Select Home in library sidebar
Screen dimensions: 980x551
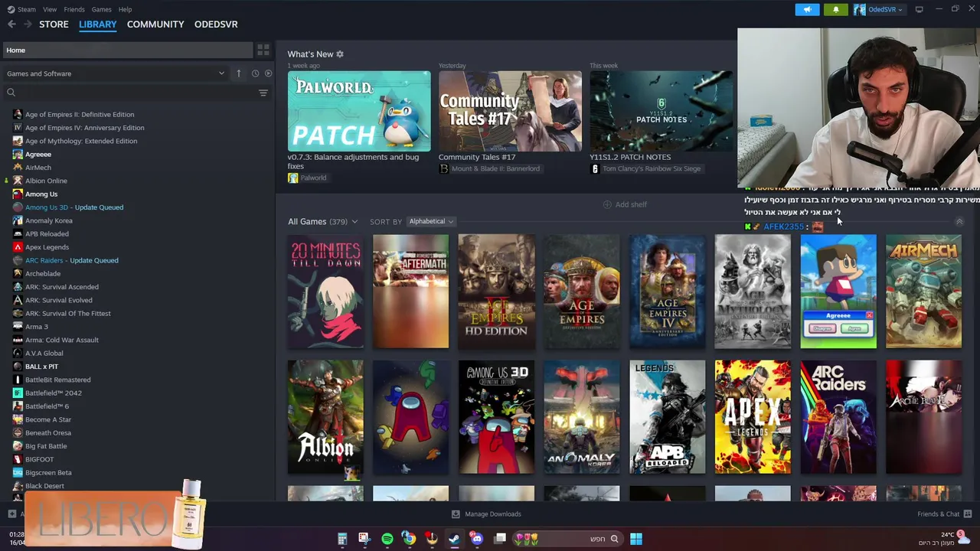[x=127, y=50]
